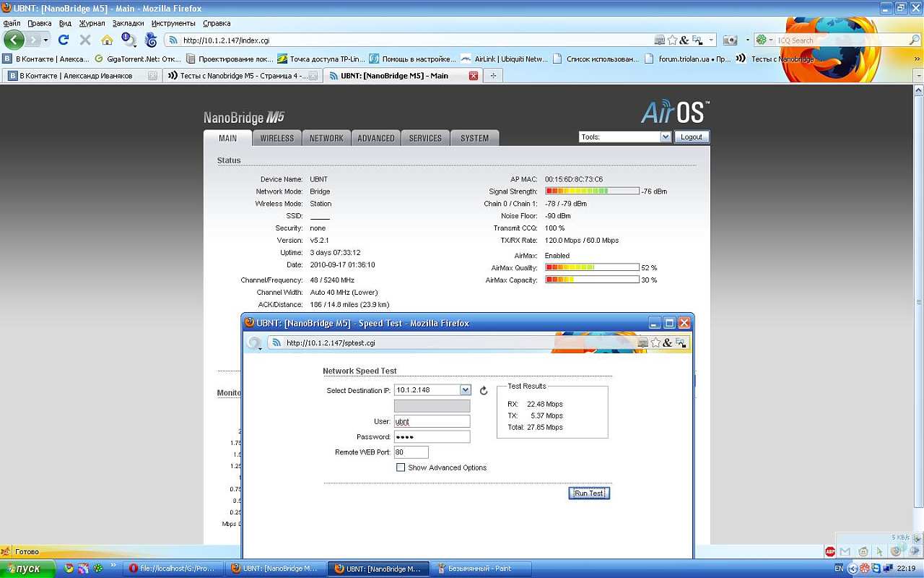Click the AirMax Quality bar

tap(592, 267)
